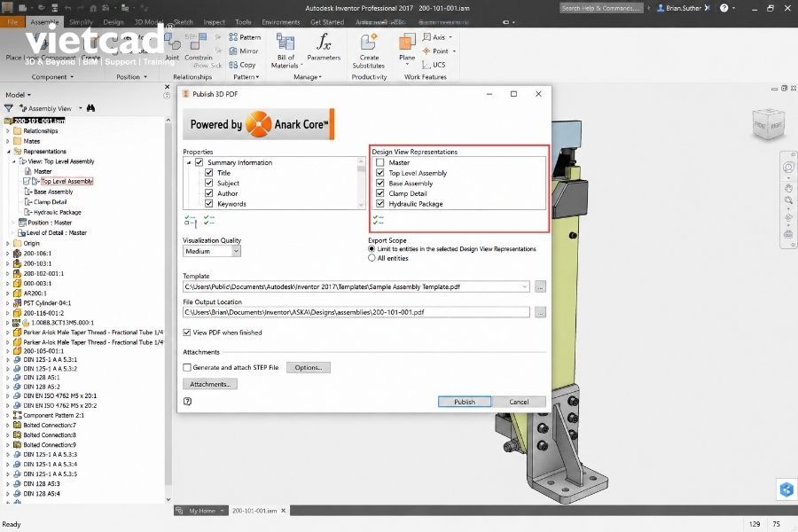Click the Publish button
798x532 pixels.
(x=464, y=402)
